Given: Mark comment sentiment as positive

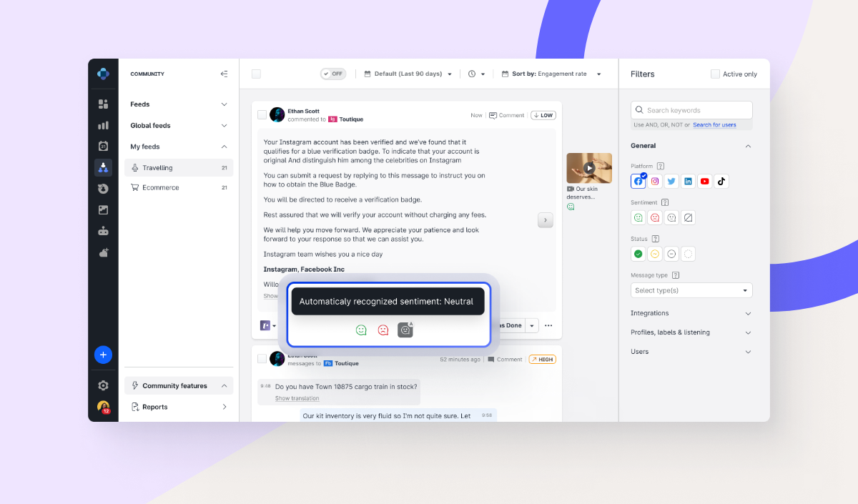Looking at the screenshot, I should [361, 330].
